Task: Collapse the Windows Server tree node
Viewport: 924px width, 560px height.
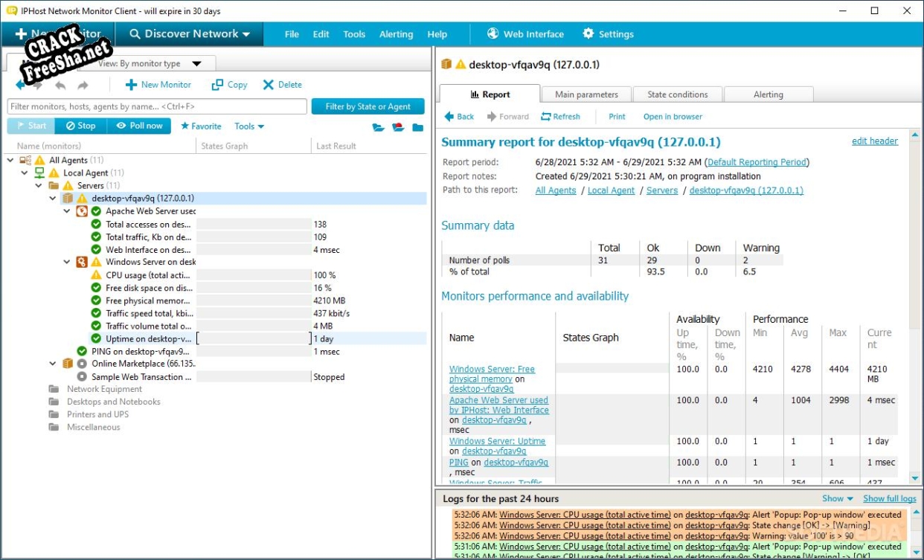Action: tap(67, 262)
